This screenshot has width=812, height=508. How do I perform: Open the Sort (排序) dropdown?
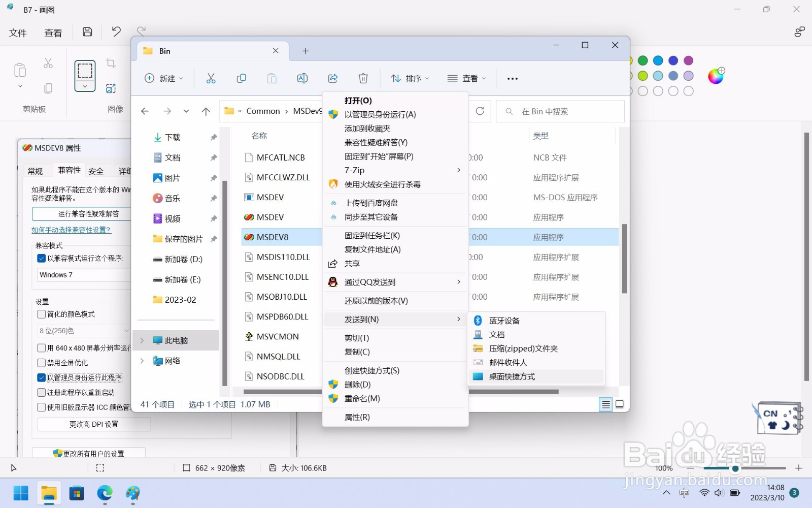(x=410, y=78)
